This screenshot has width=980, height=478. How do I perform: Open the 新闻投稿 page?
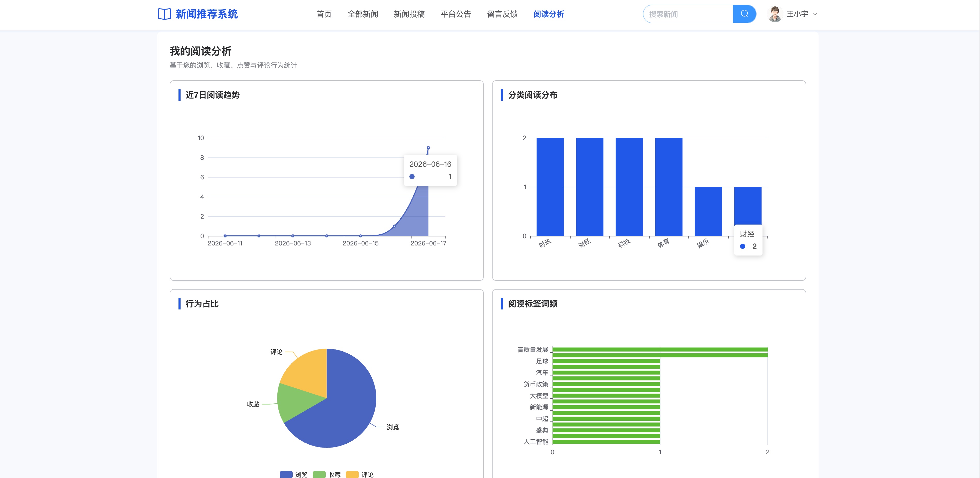click(409, 14)
